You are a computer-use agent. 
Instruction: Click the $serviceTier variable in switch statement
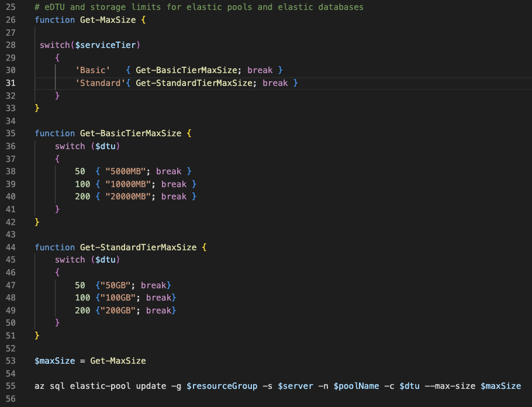pyautogui.click(x=105, y=45)
